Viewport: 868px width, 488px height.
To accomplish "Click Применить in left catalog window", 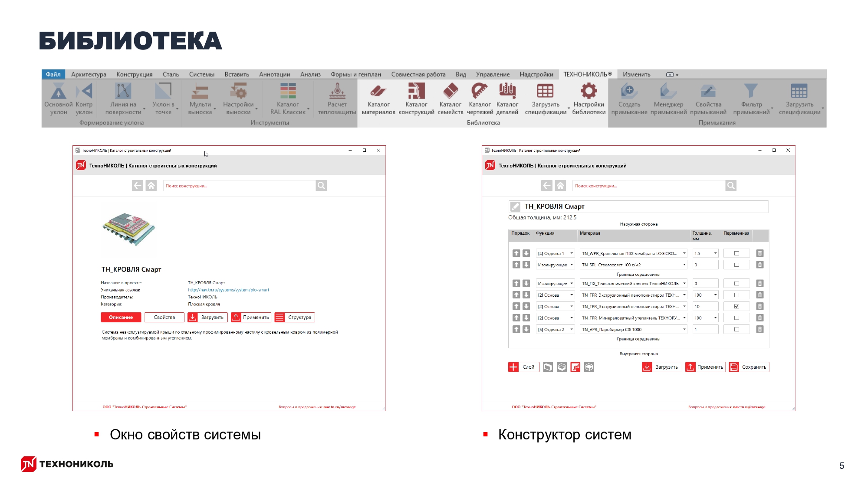I will click(251, 318).
